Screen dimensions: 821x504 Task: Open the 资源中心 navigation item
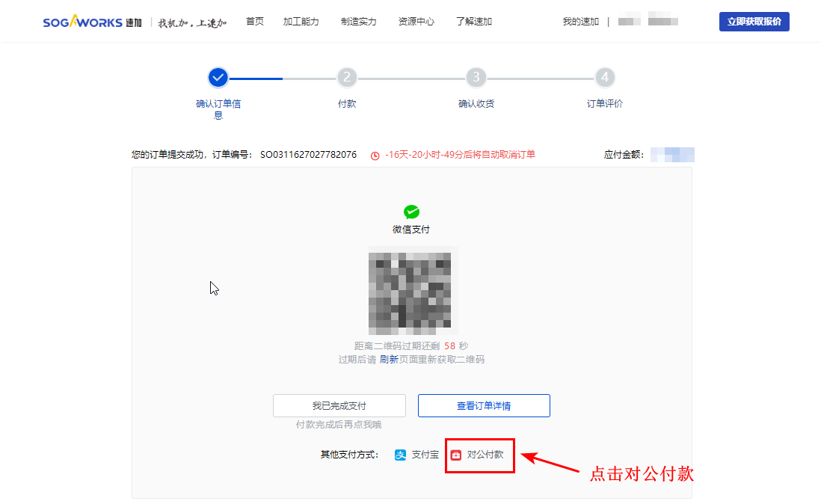[416, 21]
